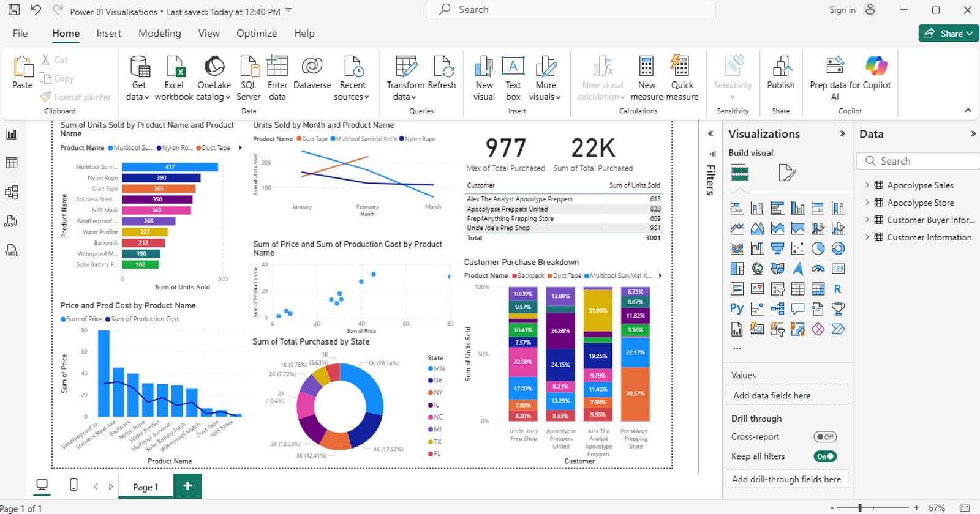The image size is (980, 514).
Task: Turn on the Cross-report toggle
Action: pos(825,437)
